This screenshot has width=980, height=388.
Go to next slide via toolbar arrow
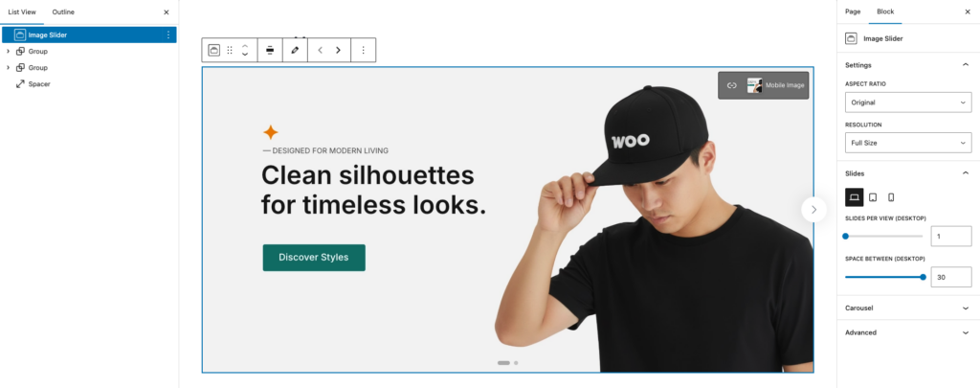[x=338, y=50]
